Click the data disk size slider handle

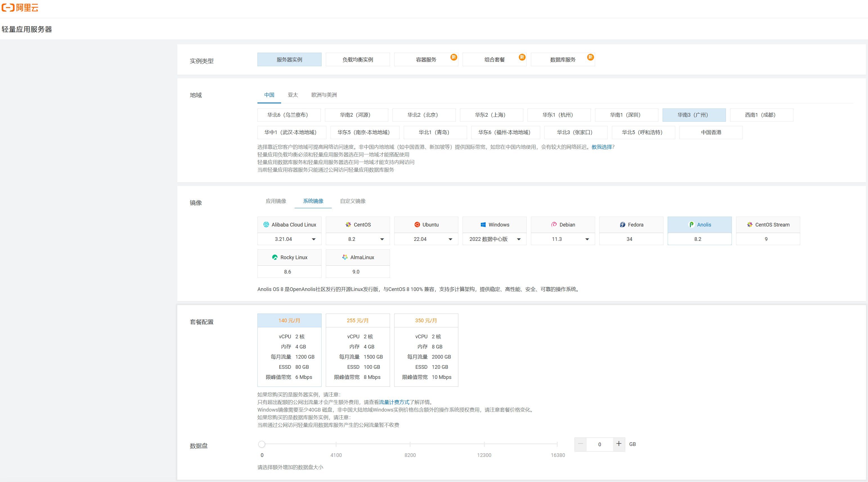tap(262, 444)
